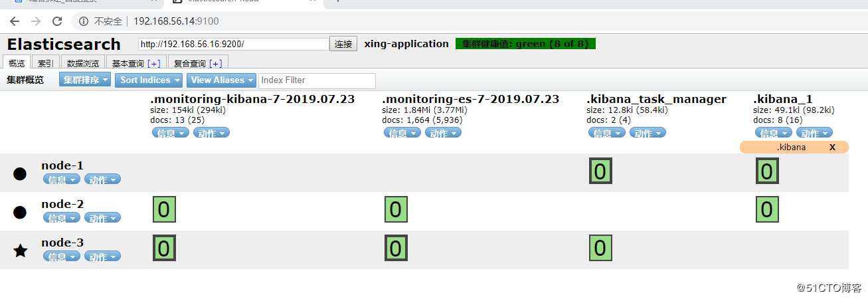
Task: Open the View Aliases dropdown
Action: (222, 80)
